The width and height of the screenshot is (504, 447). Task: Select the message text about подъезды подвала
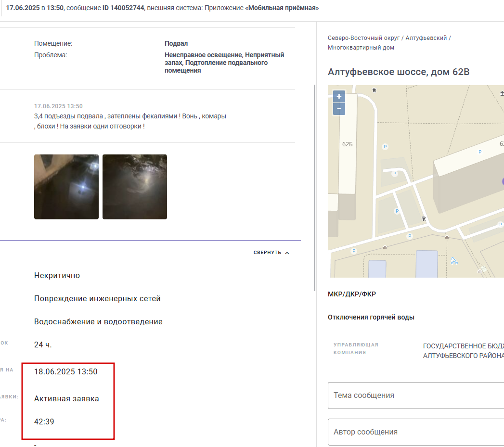(x=130, y=121)
